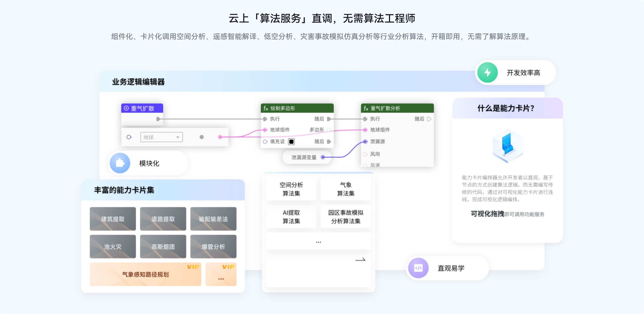Open the 建筑提取 capability card

113,219
